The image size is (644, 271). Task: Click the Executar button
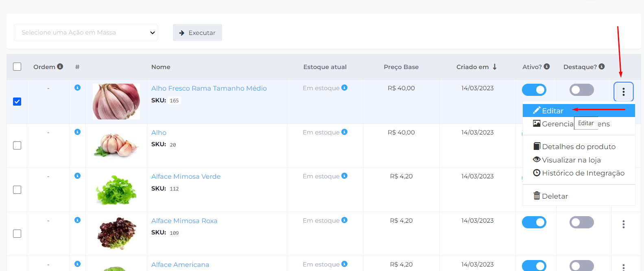pyautogui.click(x=197, y=33)
